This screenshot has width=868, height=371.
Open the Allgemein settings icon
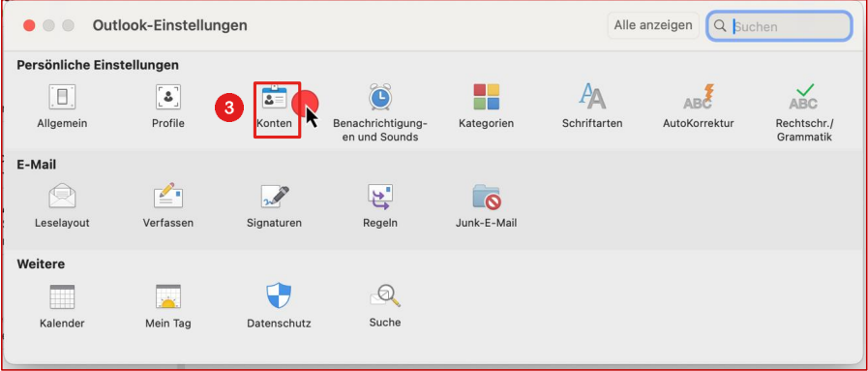pos(62,98)
